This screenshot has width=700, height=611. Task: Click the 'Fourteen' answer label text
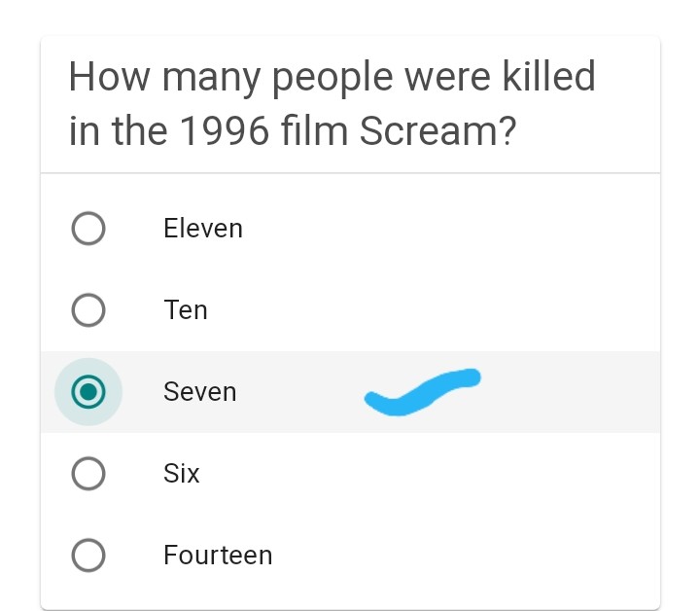(218, 556)
